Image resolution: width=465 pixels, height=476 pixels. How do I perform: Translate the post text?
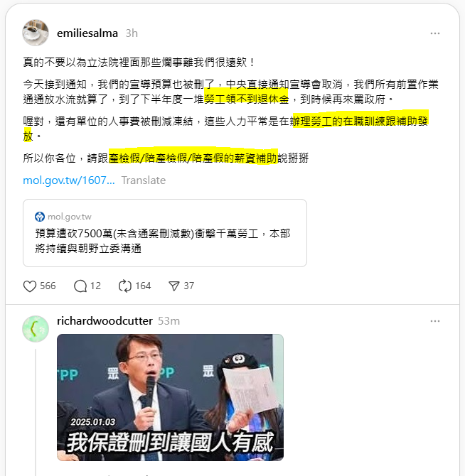pos(144,180)
